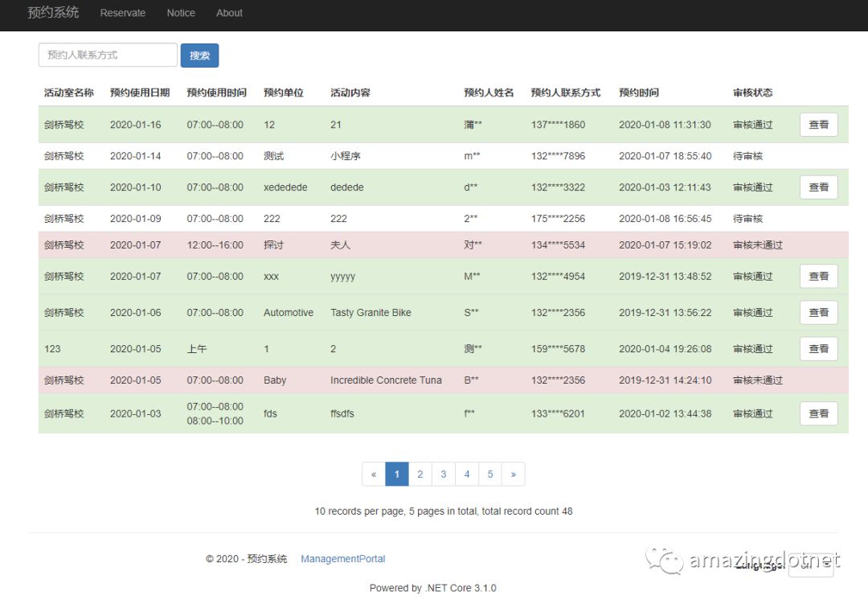Click the 搜索 search button
The height and width of the screenshot is (600, 868).
click(x=199, y=55)
